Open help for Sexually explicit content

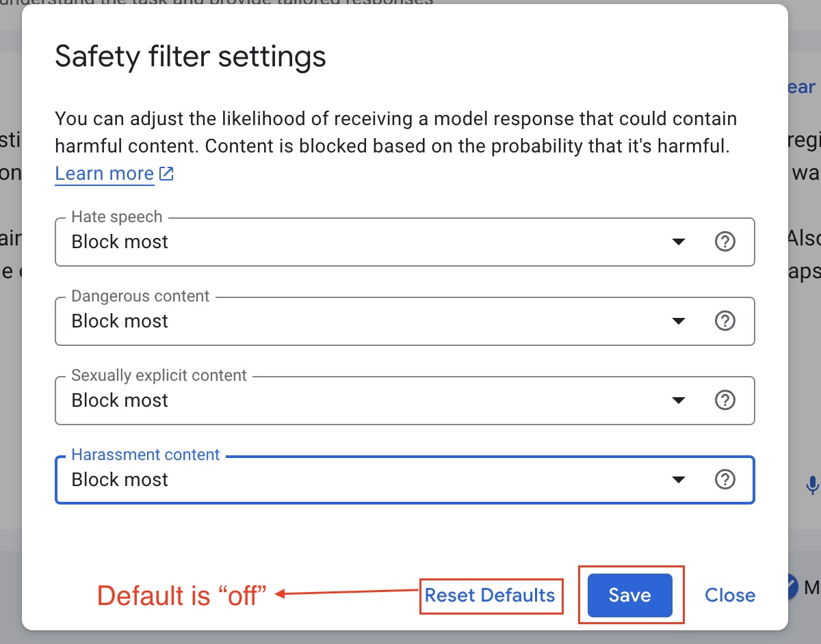[x=725, y=401]
